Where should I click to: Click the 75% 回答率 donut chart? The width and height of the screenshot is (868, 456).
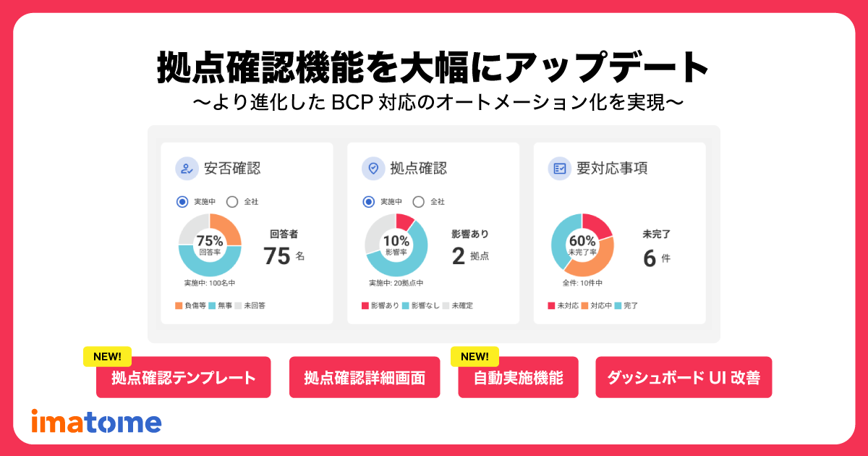point(210,245)
